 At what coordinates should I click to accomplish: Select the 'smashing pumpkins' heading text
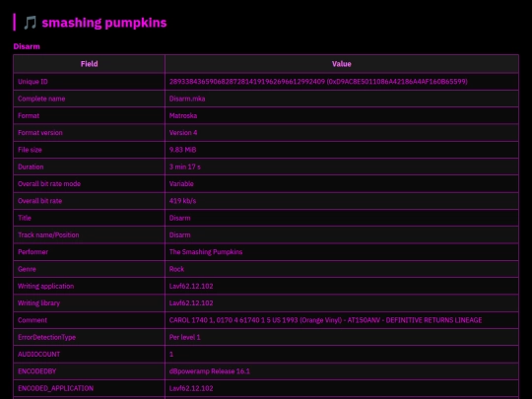coord(104,23)
